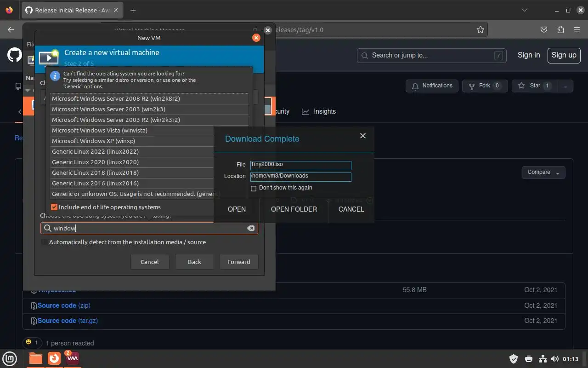Screen dimensions: 588x368
Task: Close the Download Complete dialog with X
Action: pos(363,136)
